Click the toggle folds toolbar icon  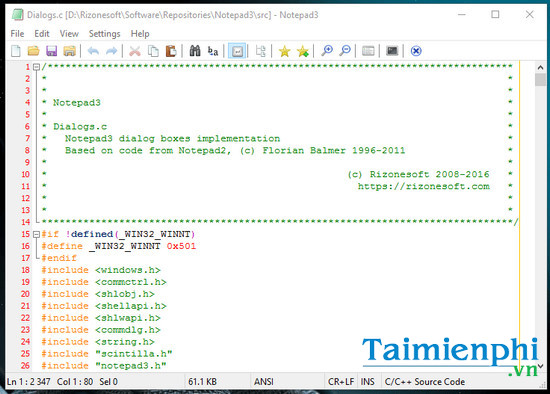coord(261,51)
